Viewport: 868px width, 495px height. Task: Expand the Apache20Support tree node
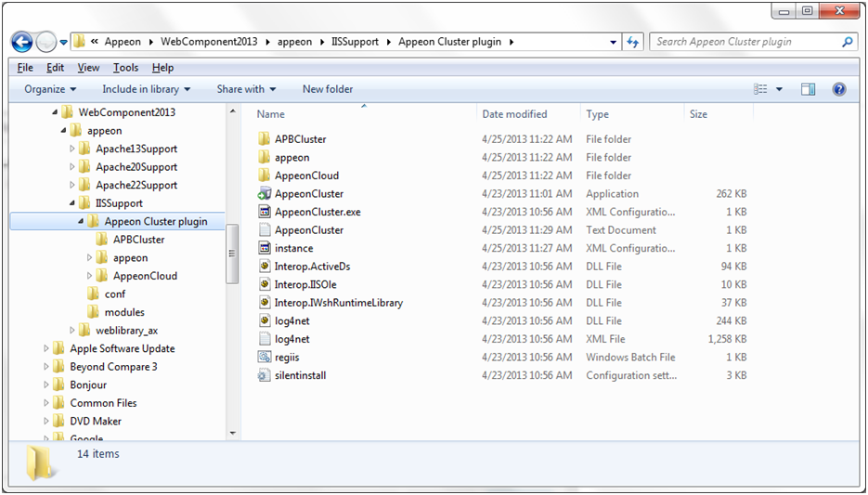coord(72,166)
